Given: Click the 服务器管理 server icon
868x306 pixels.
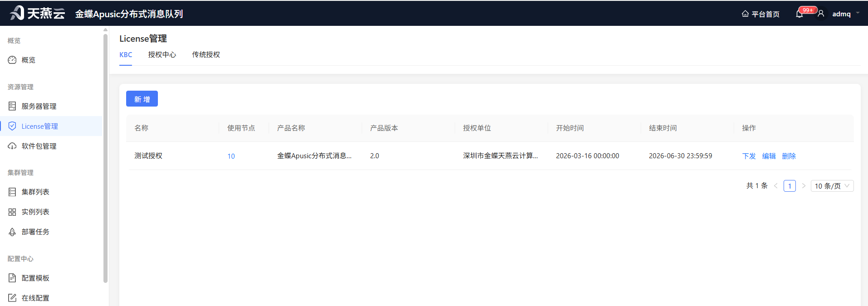Looking at the screenshot, I should [12, 106].
